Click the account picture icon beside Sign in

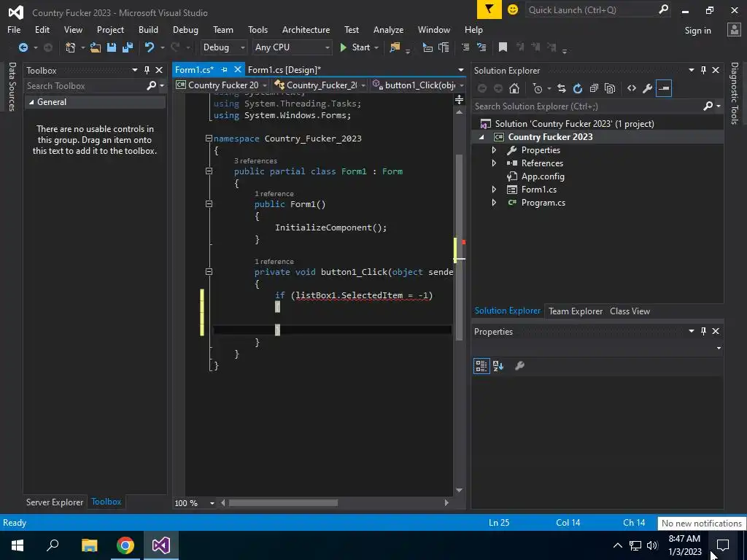(x=734, y=29)
